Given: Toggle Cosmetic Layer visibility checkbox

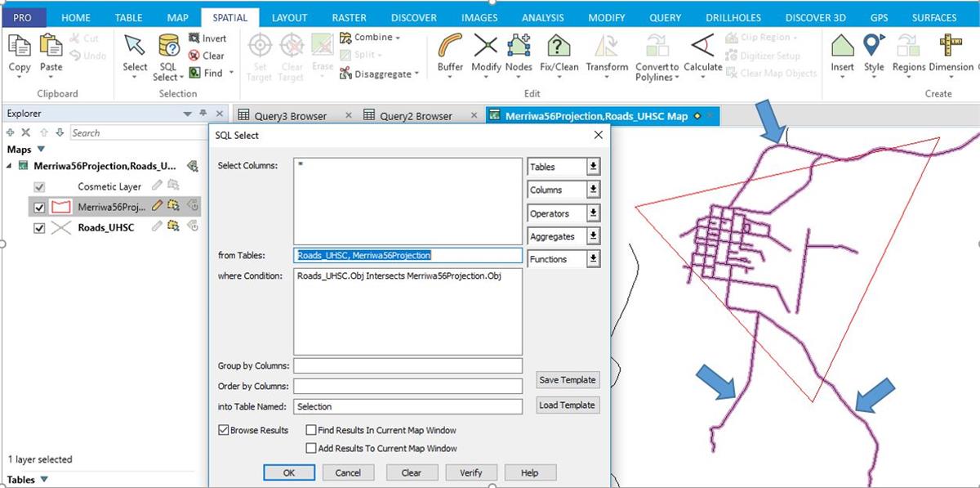Looking at the screenshot, I should [x=39, y=187].
